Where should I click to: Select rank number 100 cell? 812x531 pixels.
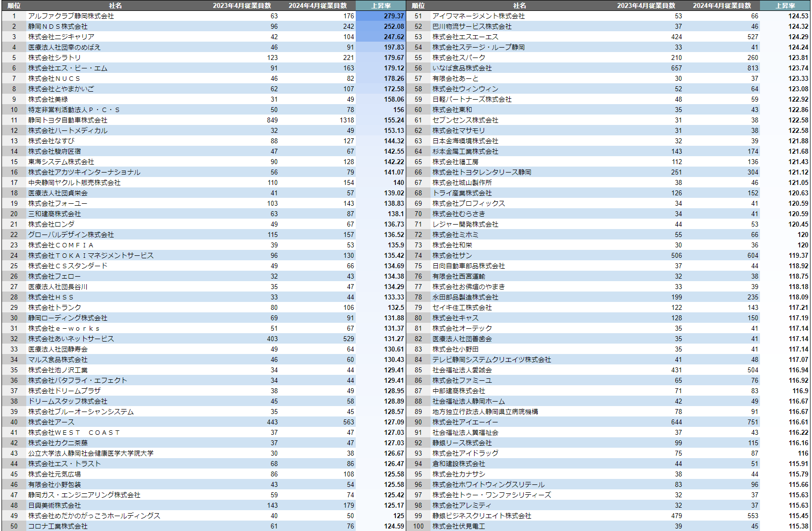coord(419,526)
